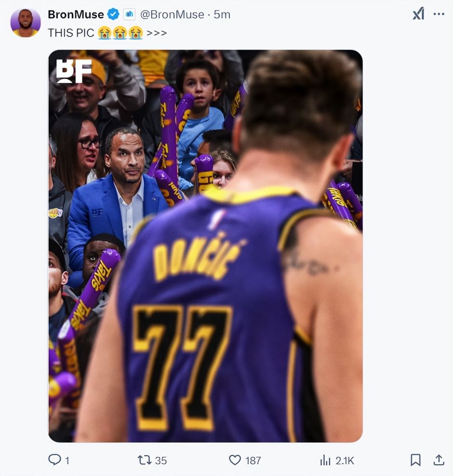Open the Doncic 77 jersey photo

tap(205, 246)
